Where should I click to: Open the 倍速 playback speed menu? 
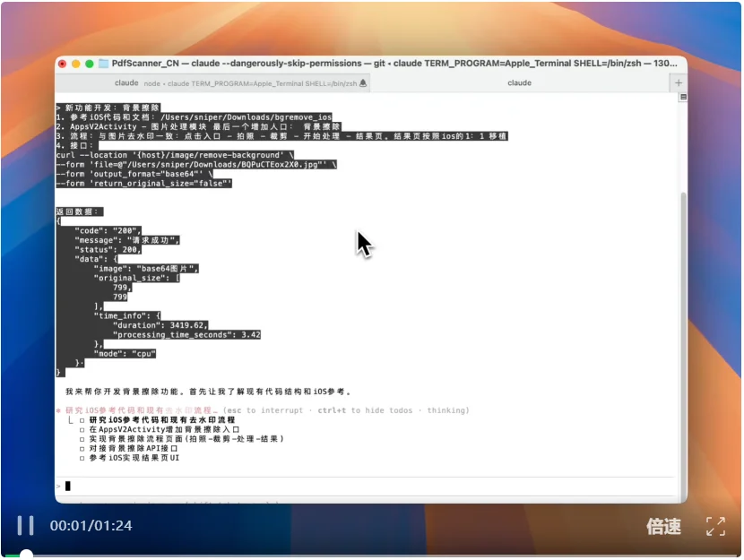click(663, 526)
